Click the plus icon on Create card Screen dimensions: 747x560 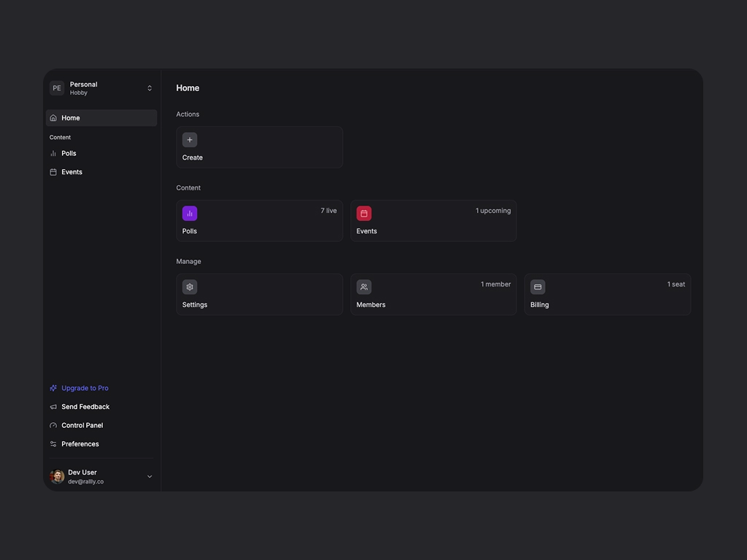[x=190, y=140]
